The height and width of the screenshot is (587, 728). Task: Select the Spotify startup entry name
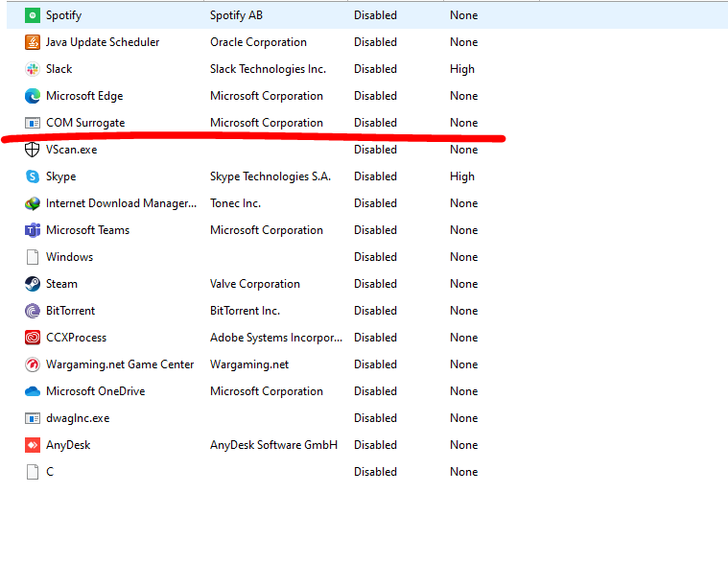pos(63,15)
